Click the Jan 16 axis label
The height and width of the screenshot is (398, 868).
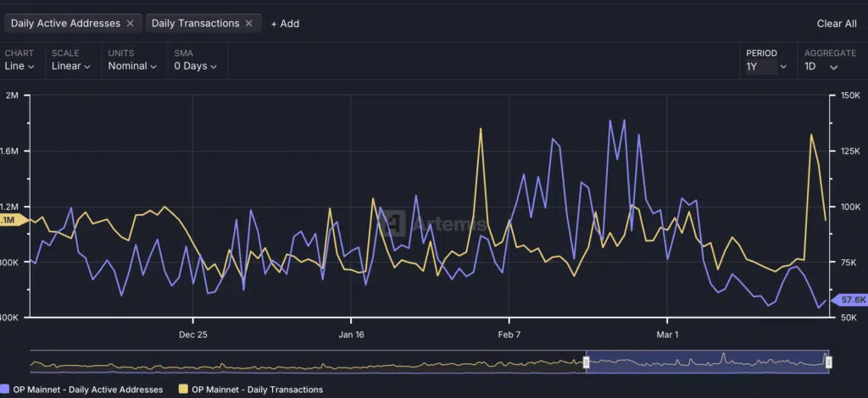pyautogui.click(x=351, y=334)
